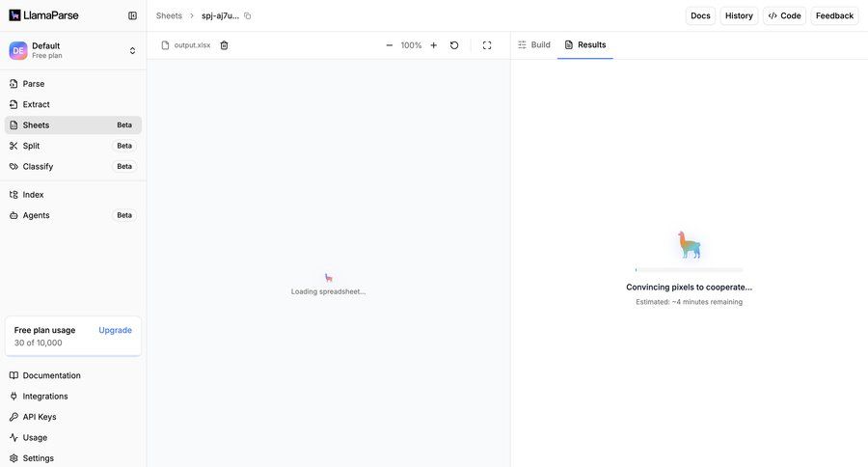Open the Extract section
Screen dimensions: 868x467
click(x=36, y=104)
